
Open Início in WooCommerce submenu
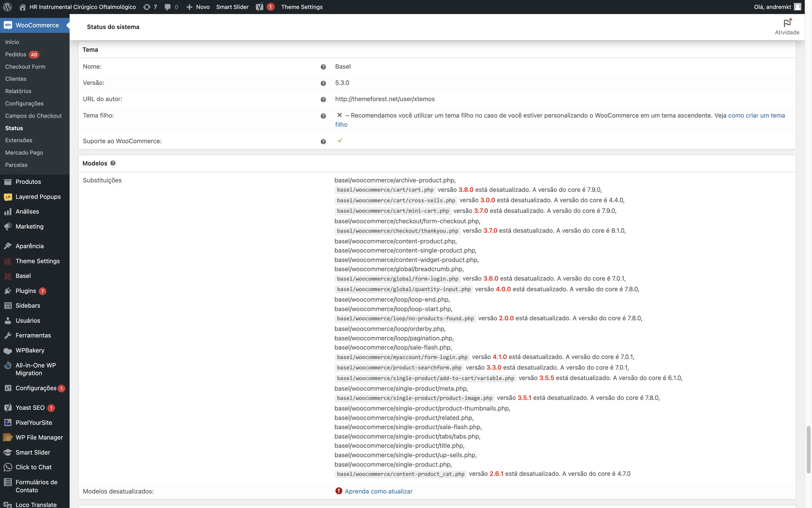[12, 42]
